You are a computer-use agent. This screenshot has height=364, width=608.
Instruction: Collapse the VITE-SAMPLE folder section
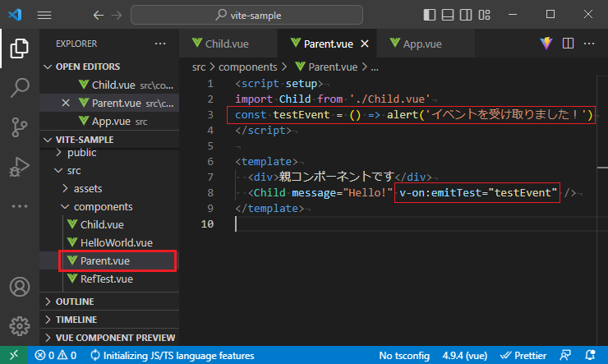pos(109,140)
